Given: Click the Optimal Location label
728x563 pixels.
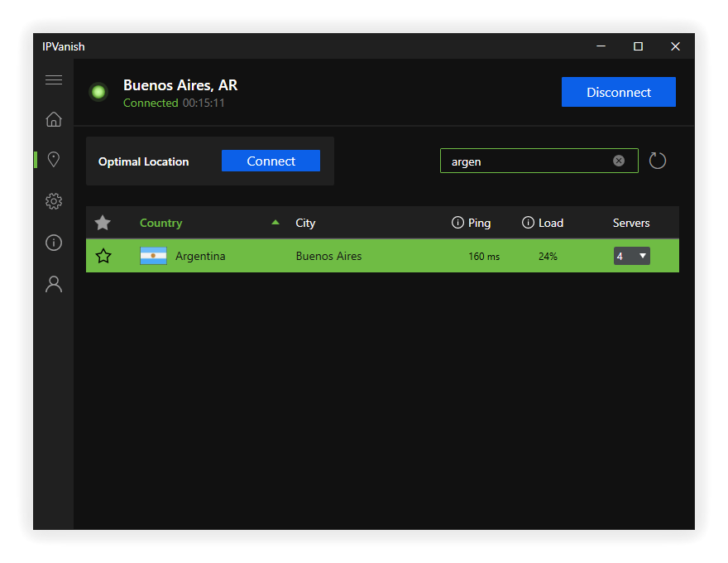Looking at the screenshot, I should coord(143,161).
